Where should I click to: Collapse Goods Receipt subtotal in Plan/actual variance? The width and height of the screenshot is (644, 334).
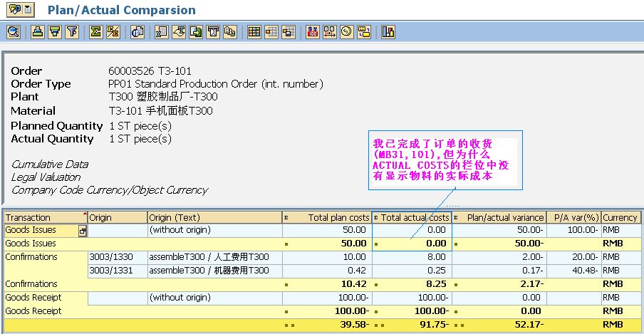tap(456, 311)
